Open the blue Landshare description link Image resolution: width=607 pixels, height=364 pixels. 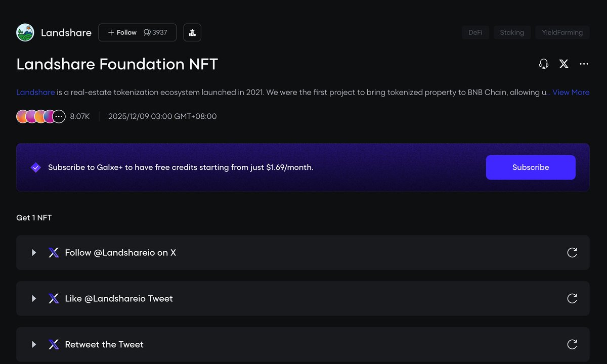tap(35, 93)
